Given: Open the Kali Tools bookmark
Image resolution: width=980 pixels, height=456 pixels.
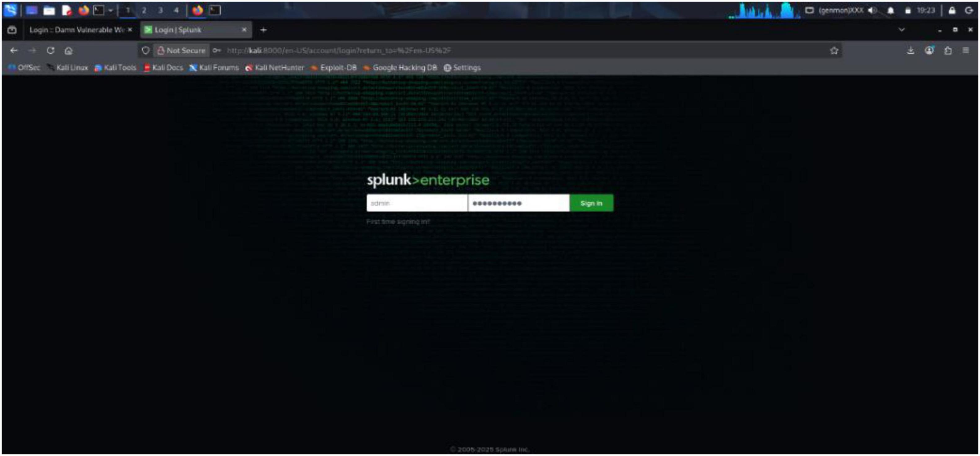Looking at the screenshot, I should tap(115, 68).
